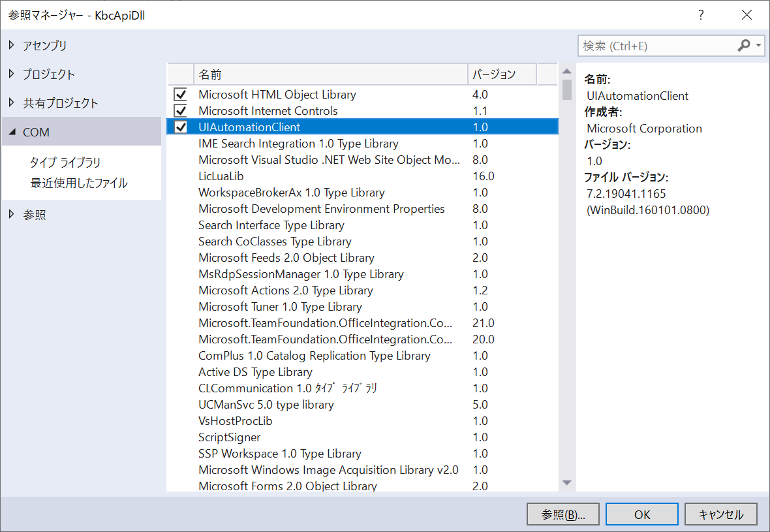
Task: Select the LicLuaLib row
Action: [x=362, y=176]
